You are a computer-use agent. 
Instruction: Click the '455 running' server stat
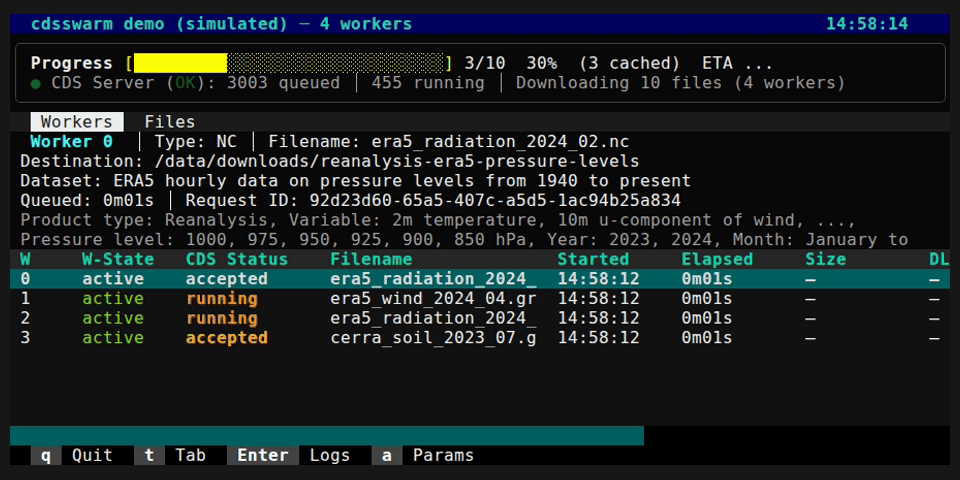428,83
